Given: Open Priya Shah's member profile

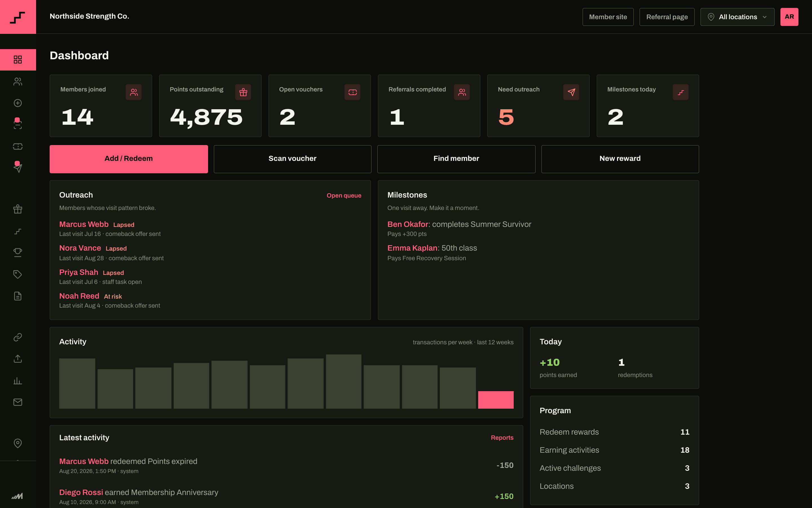Looking at the screenshot, I should (78, 272).
